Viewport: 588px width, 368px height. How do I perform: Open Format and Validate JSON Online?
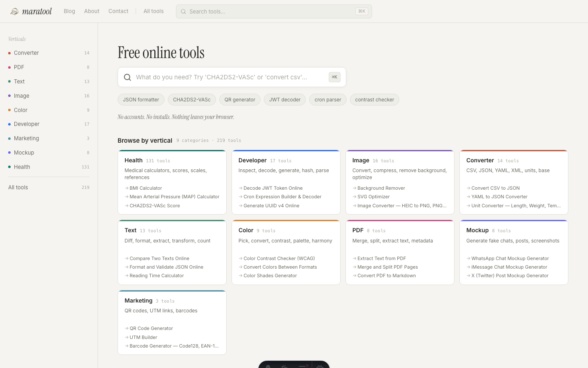point(164,267)
